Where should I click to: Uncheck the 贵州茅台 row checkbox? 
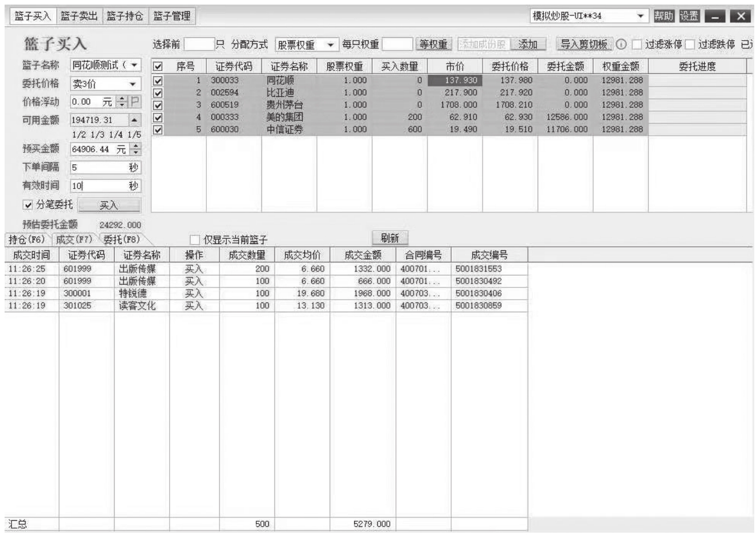coord(159,105)
